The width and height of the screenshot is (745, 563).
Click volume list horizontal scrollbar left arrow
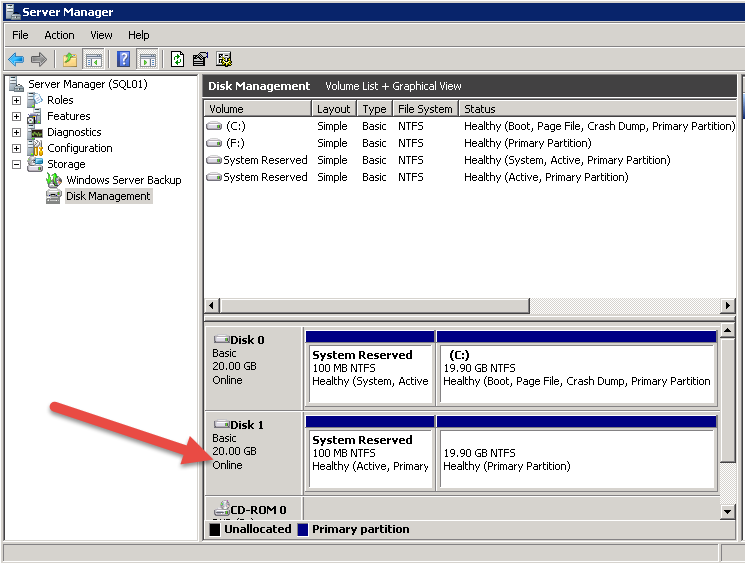[x=212, y=305]
